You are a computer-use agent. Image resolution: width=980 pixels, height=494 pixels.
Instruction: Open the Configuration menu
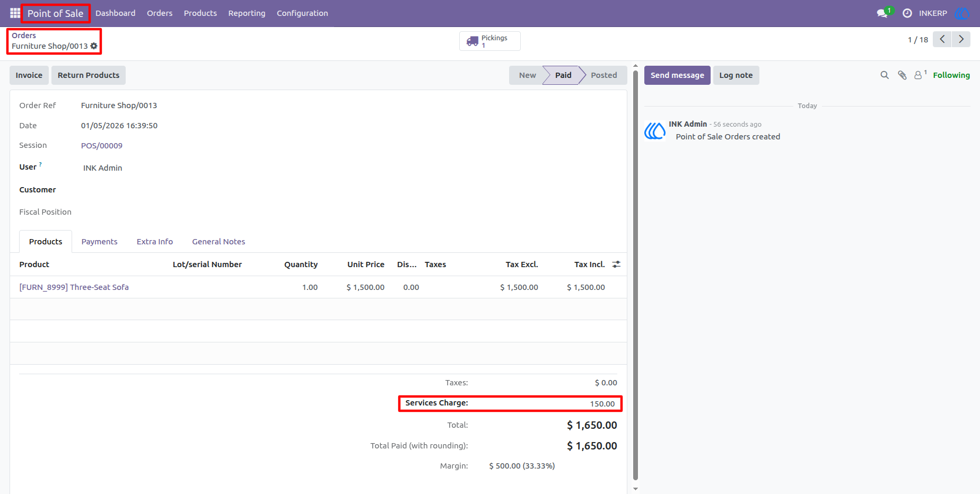(302, 13)
